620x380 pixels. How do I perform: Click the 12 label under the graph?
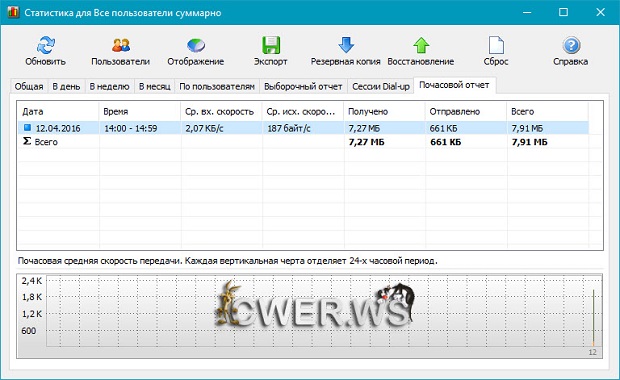pyautogui.click(x=592, y=352)
